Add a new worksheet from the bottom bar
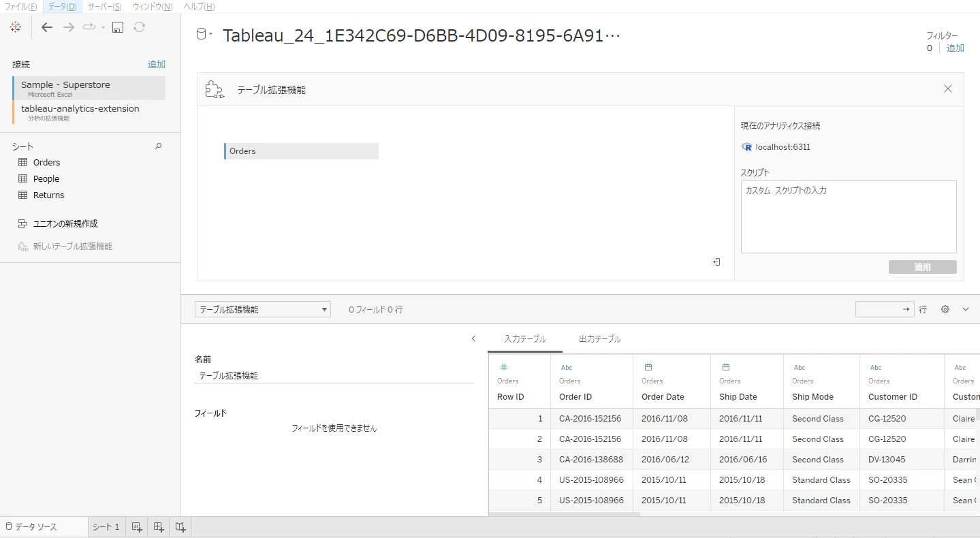 tap(136, 526)
